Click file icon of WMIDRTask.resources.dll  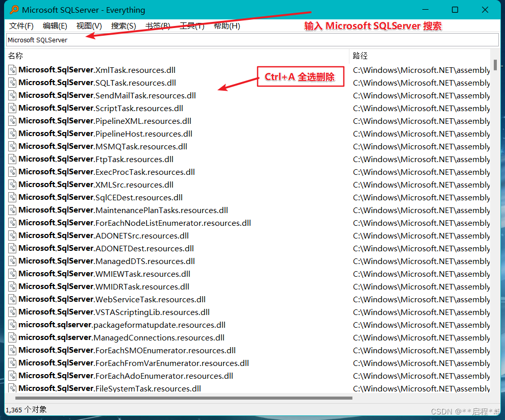[12, 287]
